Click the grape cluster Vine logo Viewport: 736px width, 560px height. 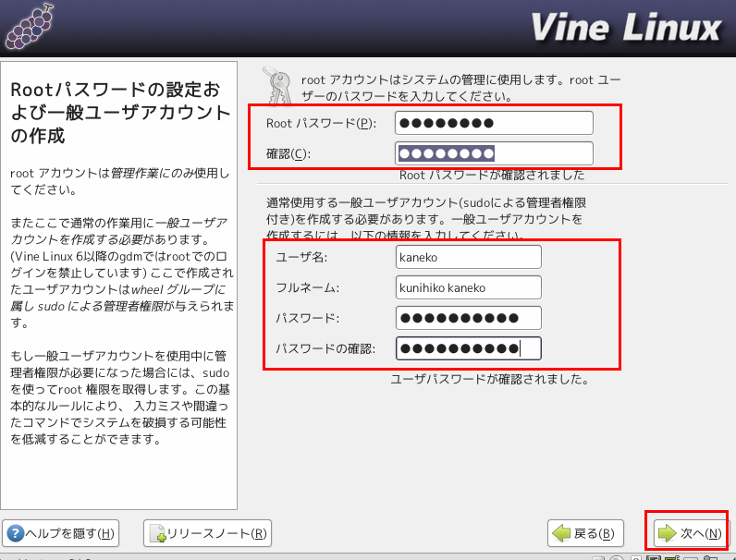(29, 27)
